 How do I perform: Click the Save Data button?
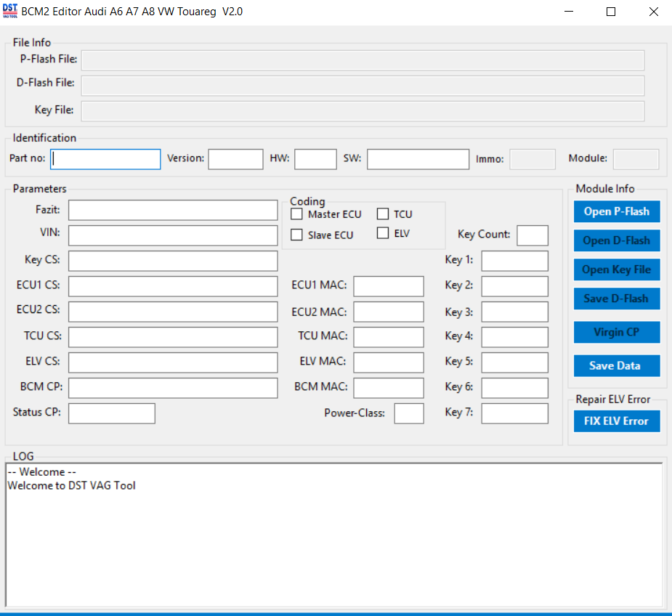click(x=617, y=365)
